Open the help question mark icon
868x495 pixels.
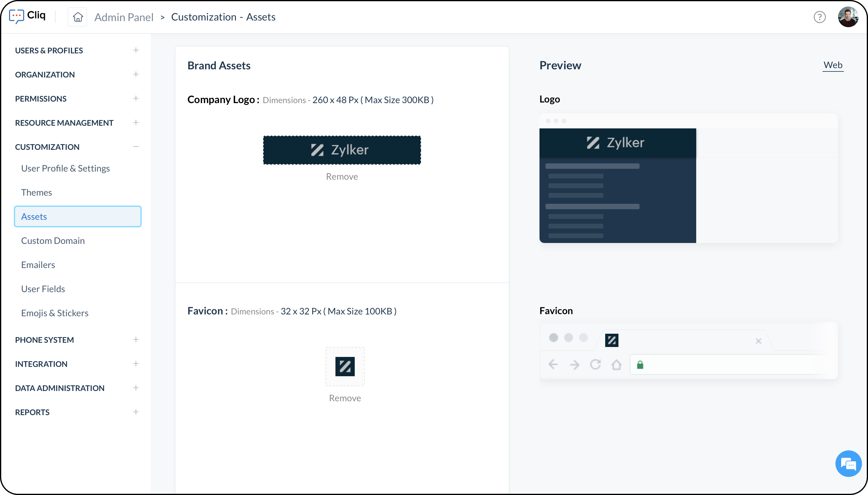click(819, 17)
